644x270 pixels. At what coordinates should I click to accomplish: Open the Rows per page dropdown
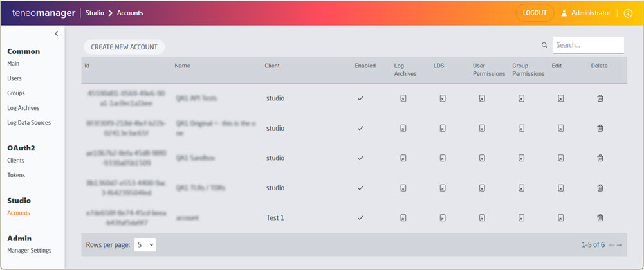point(145,244)
